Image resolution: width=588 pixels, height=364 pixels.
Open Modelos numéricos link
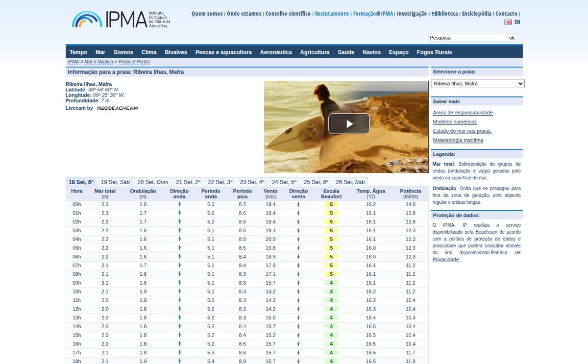(x=455, y=122)
